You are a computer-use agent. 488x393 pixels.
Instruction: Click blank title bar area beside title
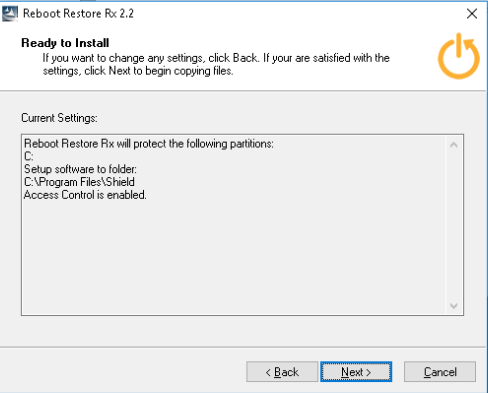297,14
